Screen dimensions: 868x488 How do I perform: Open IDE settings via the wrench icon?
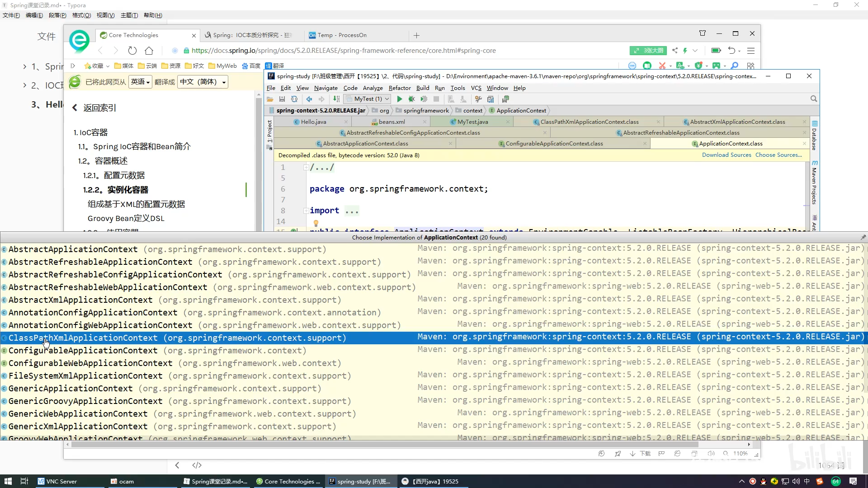(x=478, y=99)
